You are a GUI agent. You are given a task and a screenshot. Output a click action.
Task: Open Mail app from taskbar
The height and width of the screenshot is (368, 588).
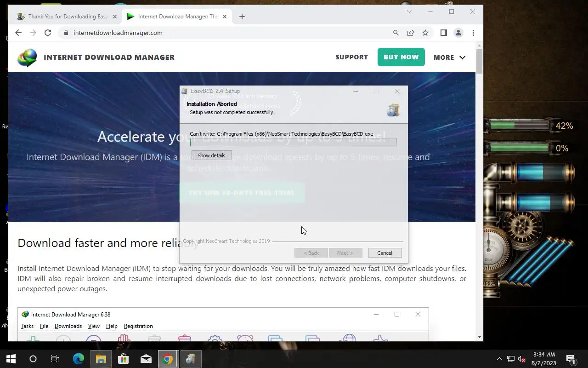[x=146, y=359]
